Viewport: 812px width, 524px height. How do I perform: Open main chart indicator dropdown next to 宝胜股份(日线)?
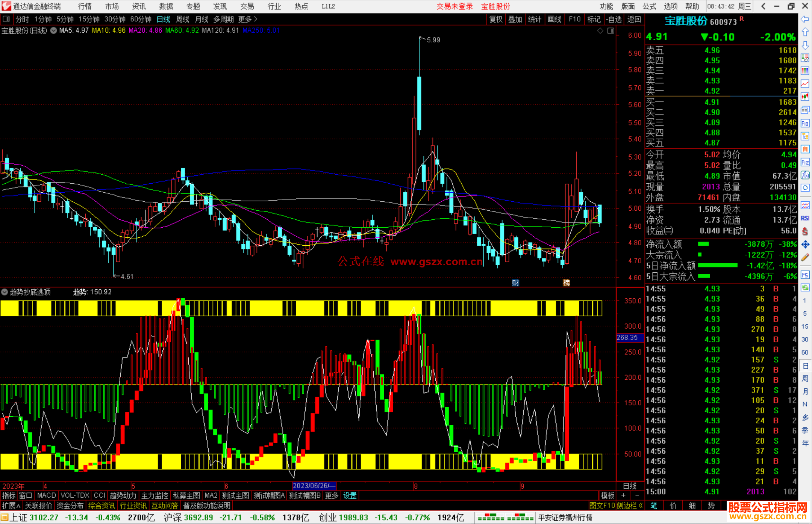tap(54, 30)
